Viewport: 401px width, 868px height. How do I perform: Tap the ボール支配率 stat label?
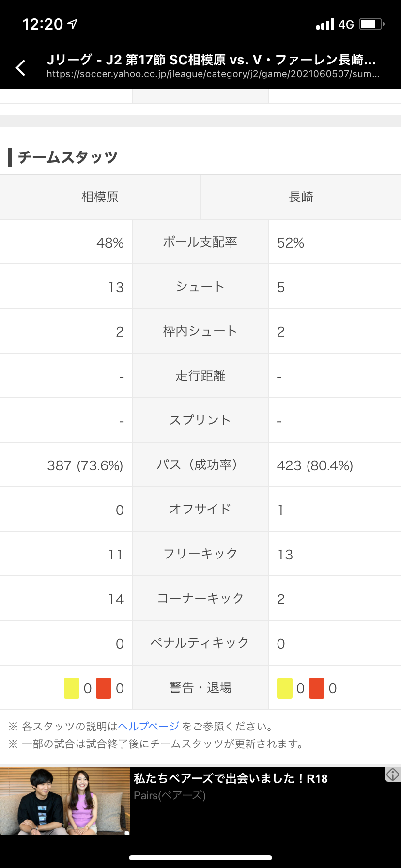[x=200, y=242]
